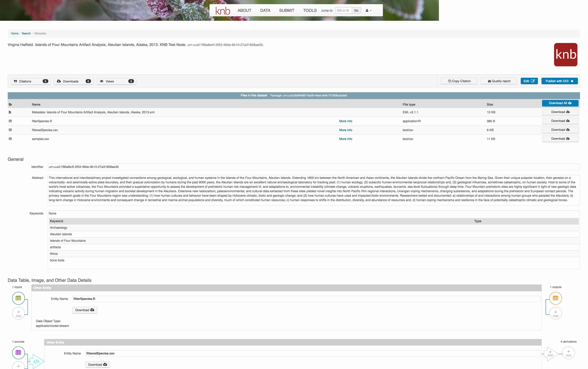Click Download under the filteredSpecies.csv entity
The image size is (588, 369).
point(98,365)
